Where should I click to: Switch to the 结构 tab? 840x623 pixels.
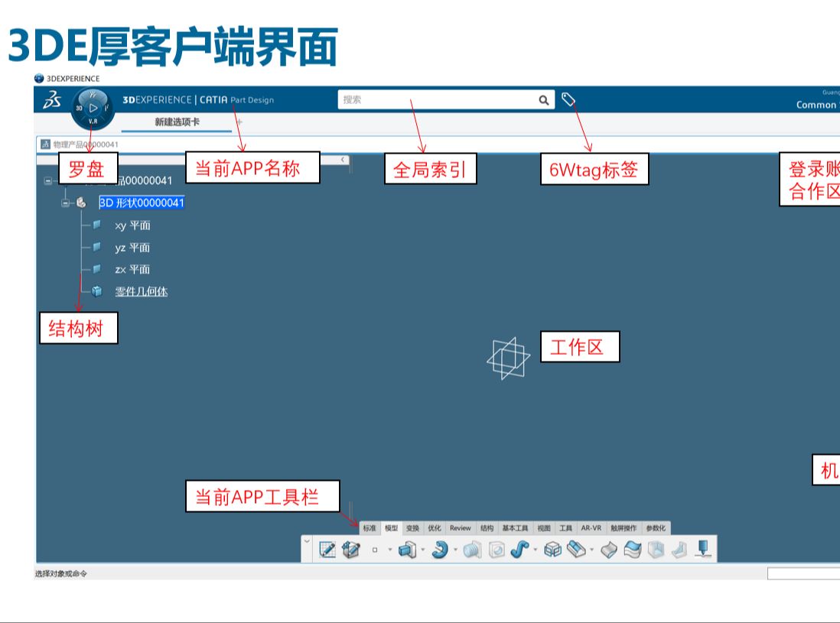click(487, 528)
